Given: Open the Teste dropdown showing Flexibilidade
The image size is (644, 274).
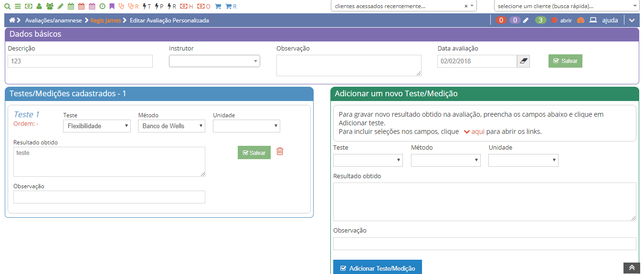Looking at the screenshot, I should pos(96,126).
